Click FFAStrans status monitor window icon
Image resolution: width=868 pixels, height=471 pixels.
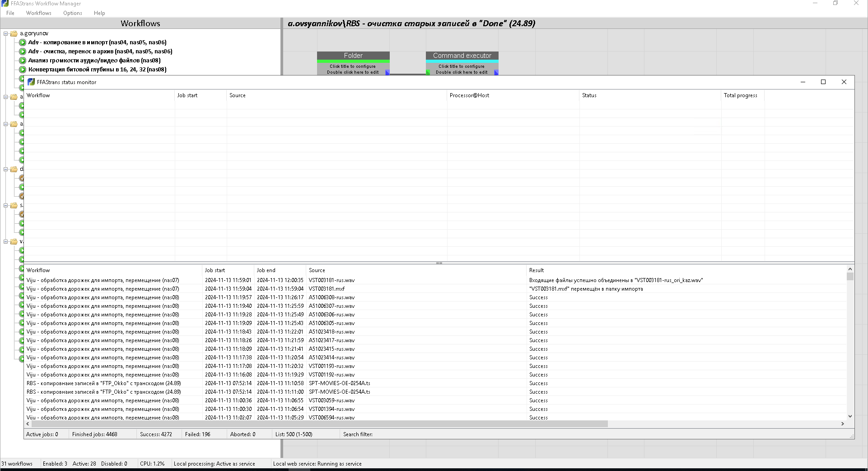(x=31, y=82)
